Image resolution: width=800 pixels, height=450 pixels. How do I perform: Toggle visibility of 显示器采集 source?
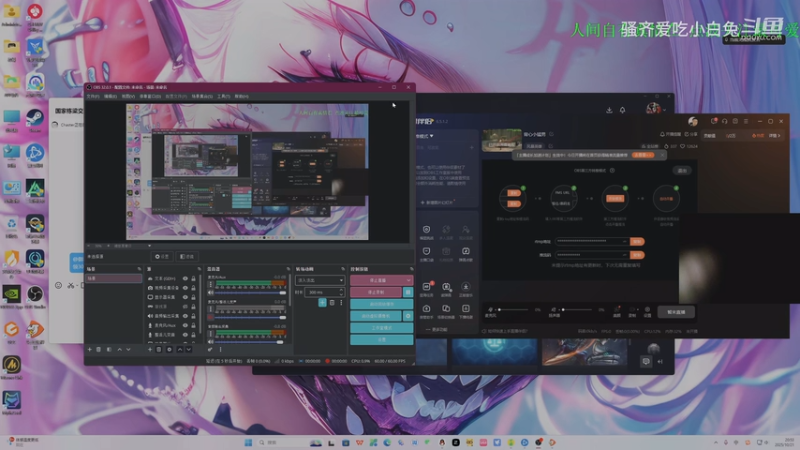[x=185, y=297]
